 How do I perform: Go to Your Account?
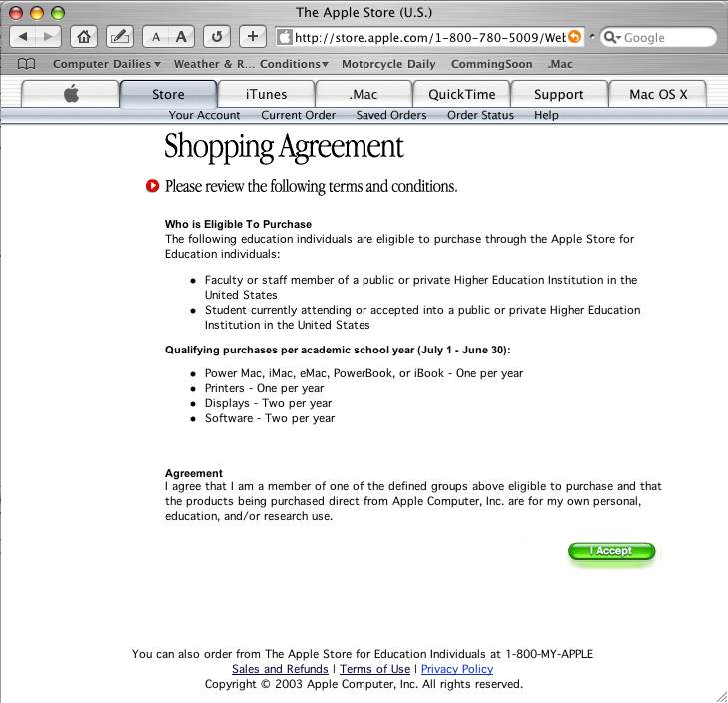coord(204,115)
